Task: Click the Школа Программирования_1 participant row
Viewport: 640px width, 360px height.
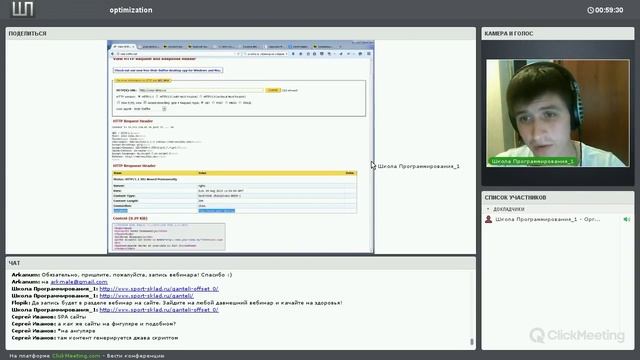Action: tap(558, 220)
